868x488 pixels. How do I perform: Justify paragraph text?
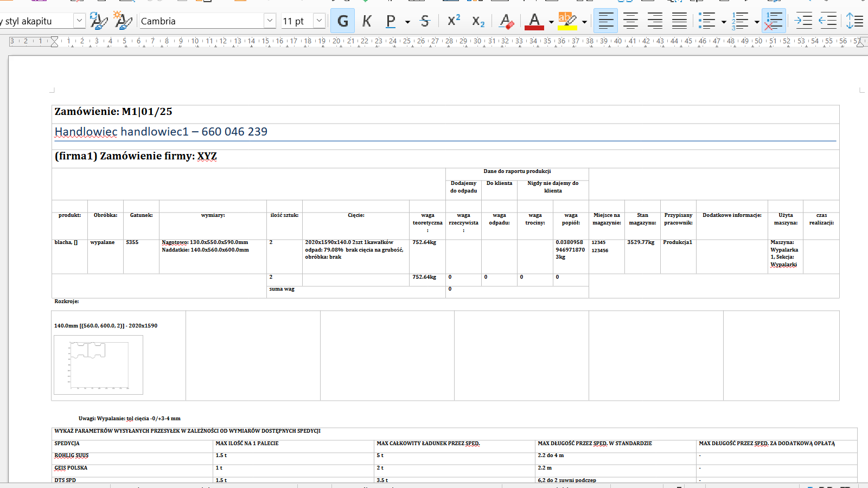click(679, 21)
